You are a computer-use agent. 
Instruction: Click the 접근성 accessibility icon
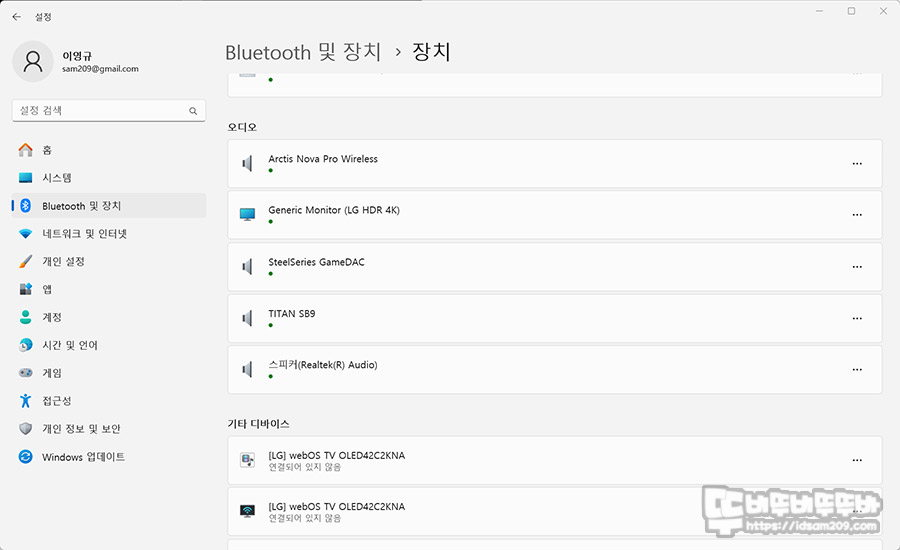[x=25, y=401]
